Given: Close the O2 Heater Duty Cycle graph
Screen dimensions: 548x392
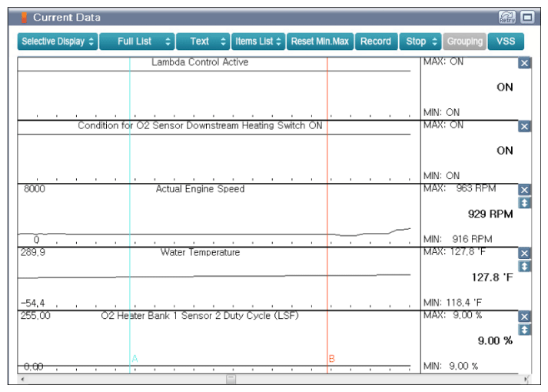Looking at the screenshot, I should [x=524, y=317].
